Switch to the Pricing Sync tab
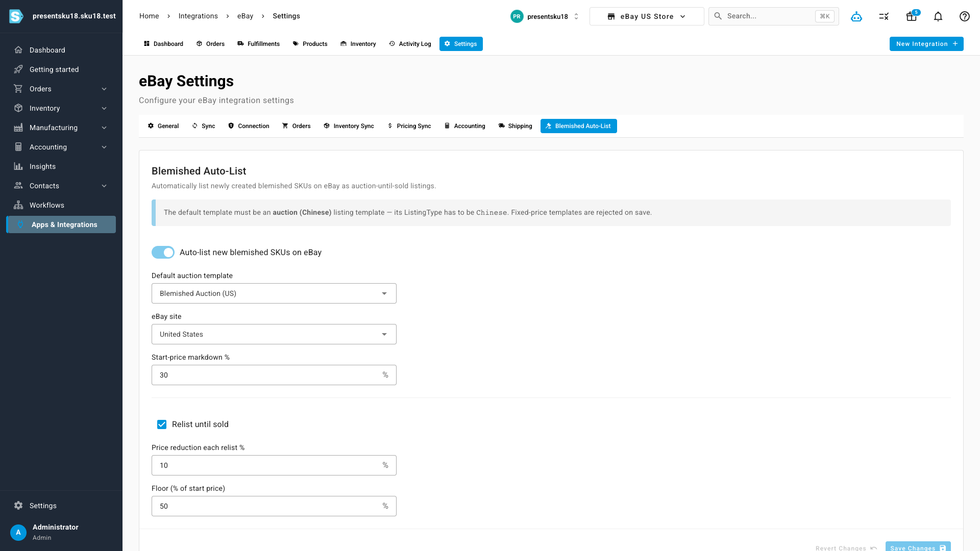The height and width of the screenshot is (551, 980). tap(409, 126)
